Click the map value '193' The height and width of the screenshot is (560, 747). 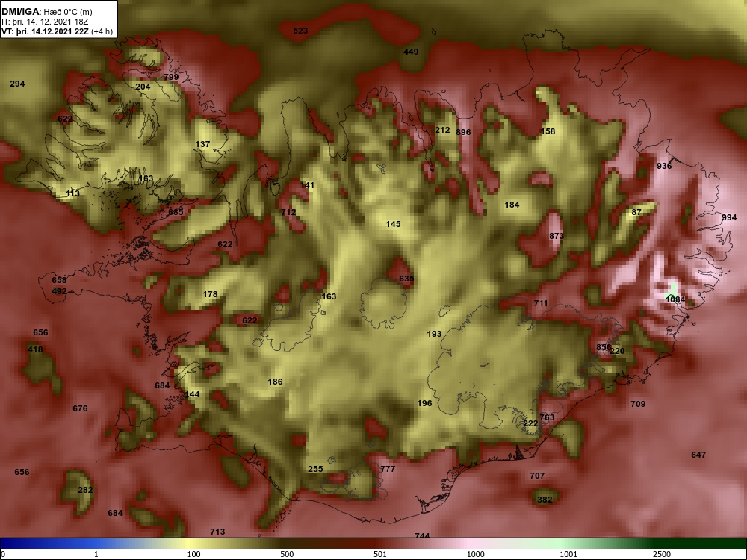click(x=434, y=334)
